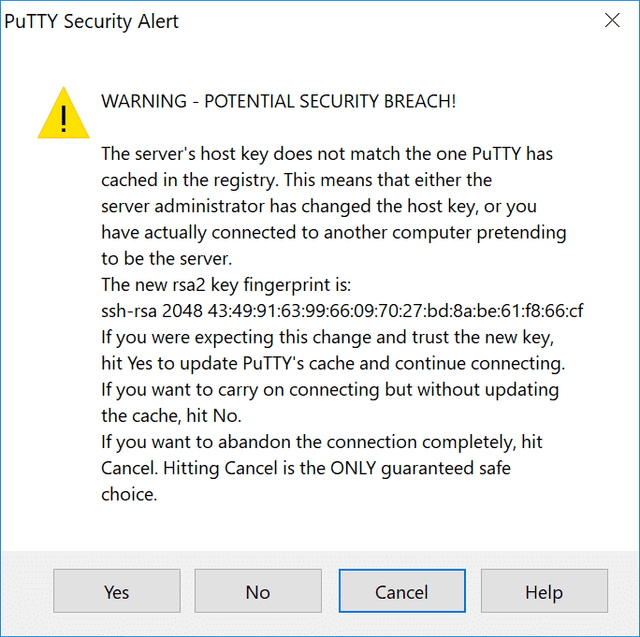Click the PuTTY Security Alert title text
The image size is (640, 637).
tap(92, 21)
